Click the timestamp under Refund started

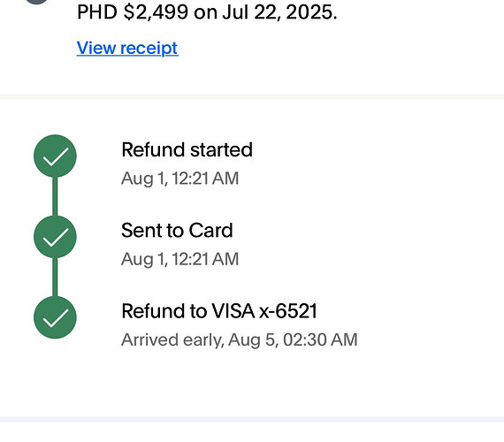tap(180, 179)
